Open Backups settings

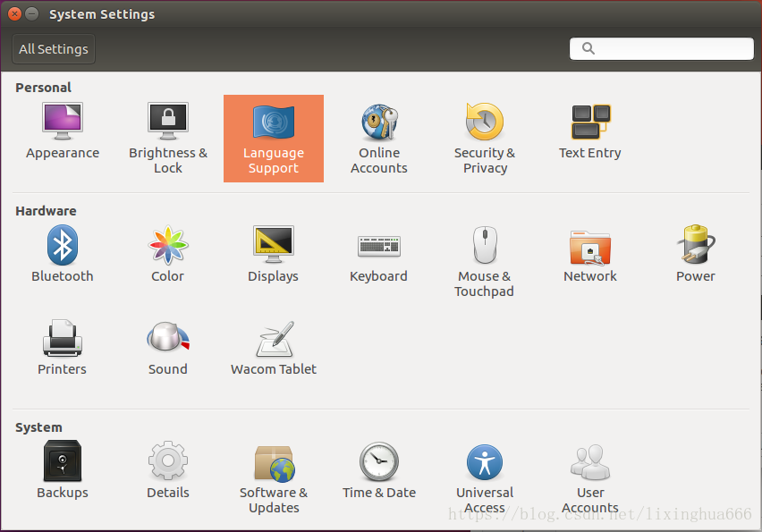(63, 469)
